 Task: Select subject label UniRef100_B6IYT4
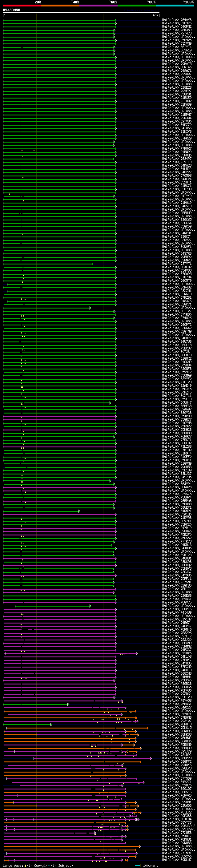point(177,47)
